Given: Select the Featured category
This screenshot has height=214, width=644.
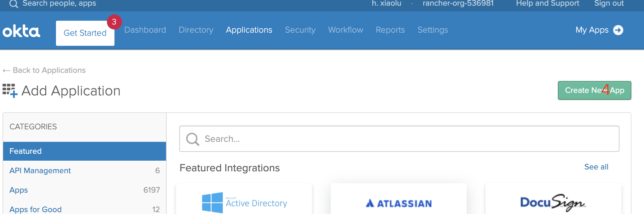Looking at the screenshot, I should tap(84, 151).
